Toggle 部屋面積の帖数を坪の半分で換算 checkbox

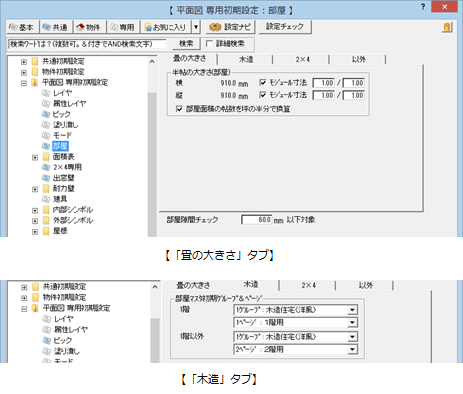[x=179, y=109]
